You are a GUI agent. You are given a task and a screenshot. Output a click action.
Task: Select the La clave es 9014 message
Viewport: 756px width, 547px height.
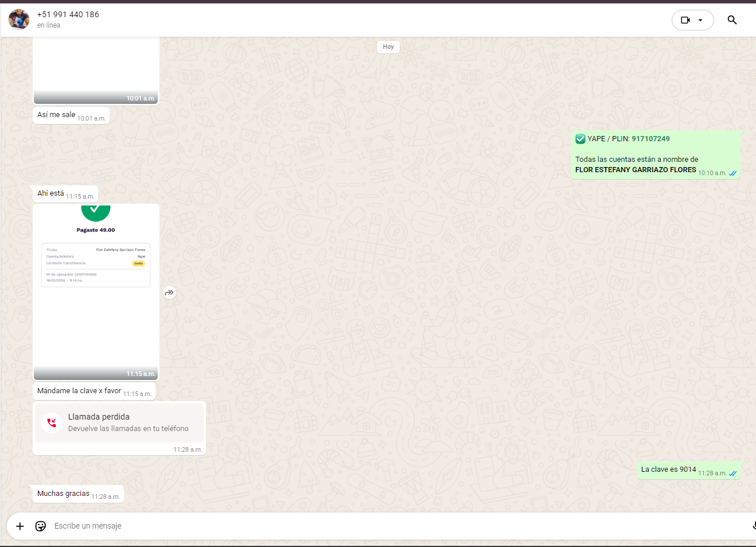coord(668,470)
